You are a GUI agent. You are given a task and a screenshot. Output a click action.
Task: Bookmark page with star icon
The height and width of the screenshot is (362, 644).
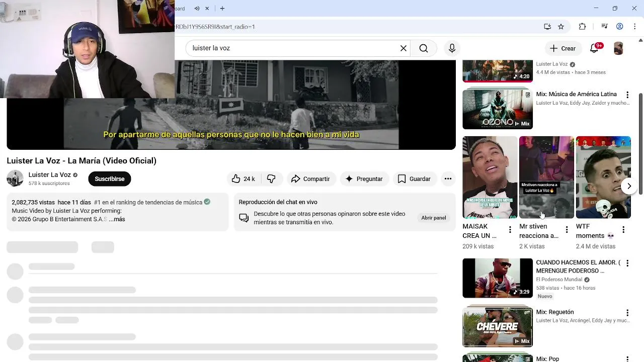[x=561, y=27]
